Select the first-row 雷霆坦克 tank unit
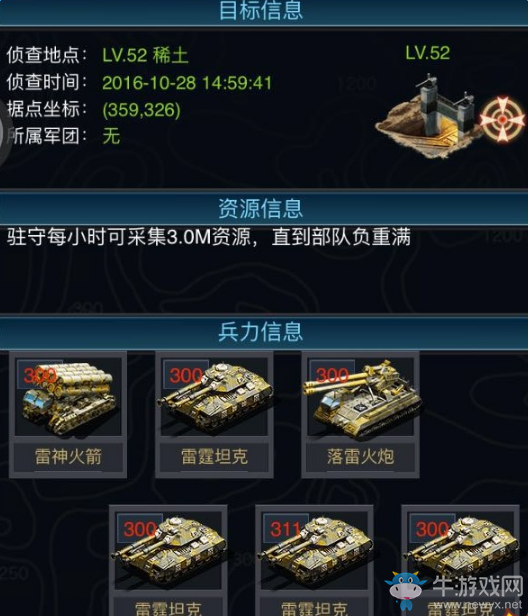Image resolution: width=528 pixels, height=616 pixels. [214, 414]
